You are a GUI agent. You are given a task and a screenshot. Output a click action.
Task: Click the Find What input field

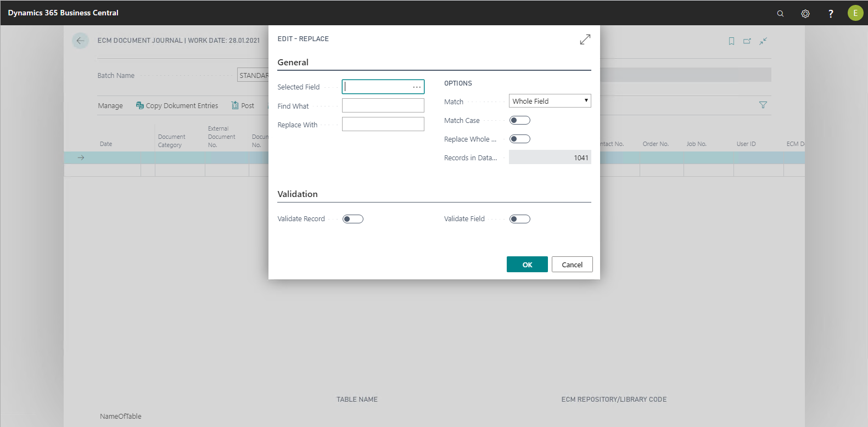pos(383,105)
